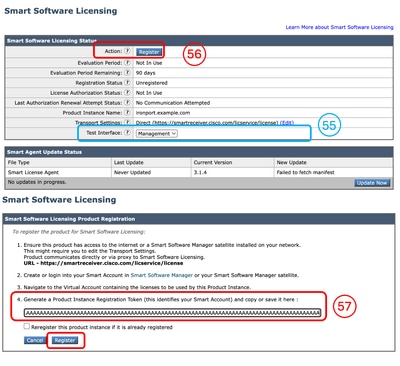Click the Register button in status panel
This screenshot has height=366, width=400.
pyautogui.click(x=149, y=52)
